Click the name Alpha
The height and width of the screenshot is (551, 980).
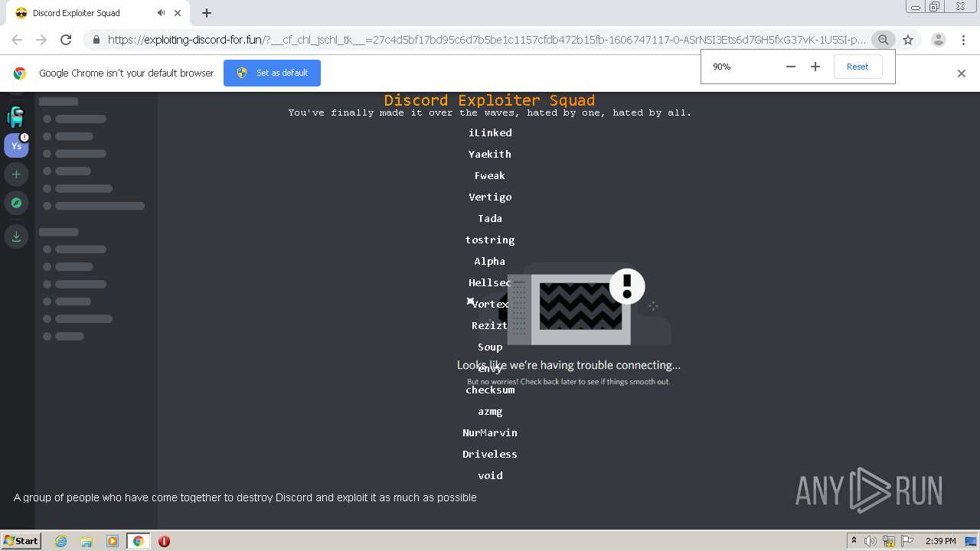click(490, 261)
